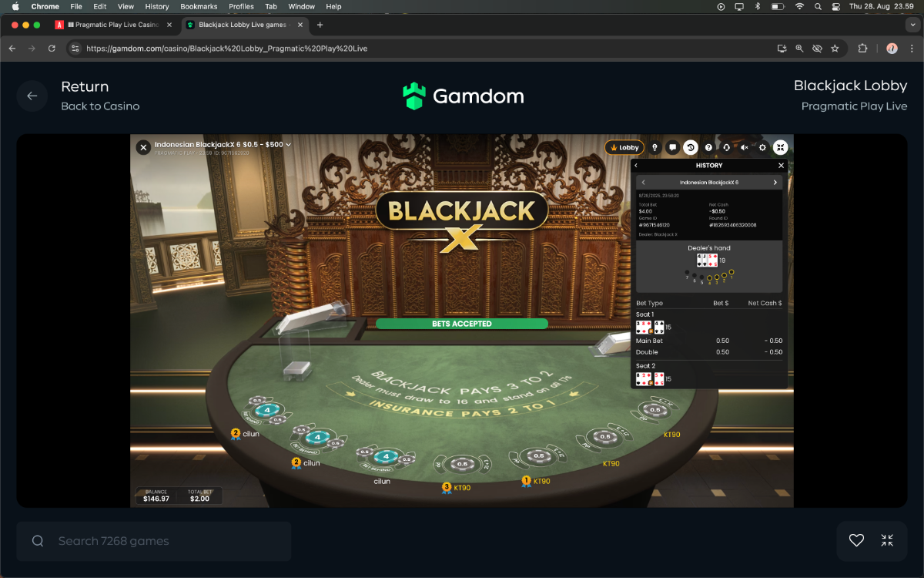This screenshot has width=924, height=578.
Task: Show next round in history
Action: click(775, 183)
